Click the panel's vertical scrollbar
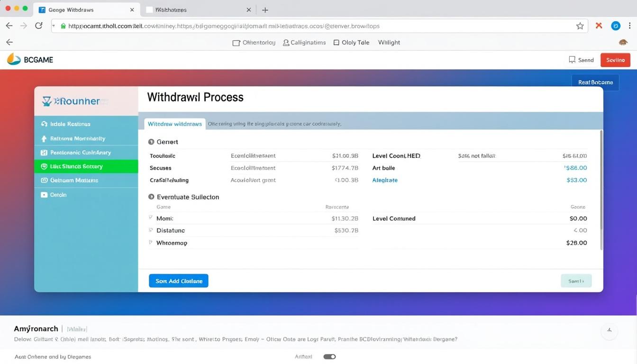 (x=601, y=190)
